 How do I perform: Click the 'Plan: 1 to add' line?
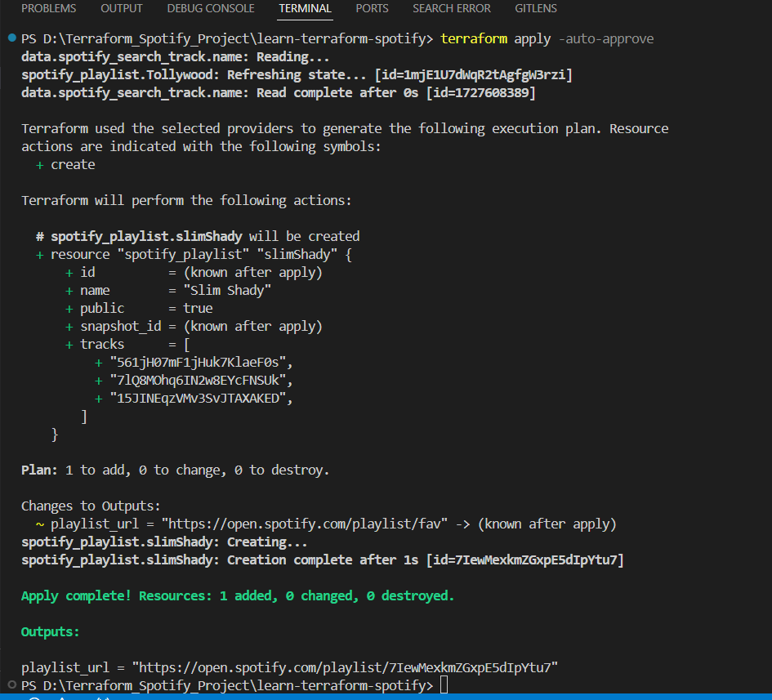tap(175, 470)
